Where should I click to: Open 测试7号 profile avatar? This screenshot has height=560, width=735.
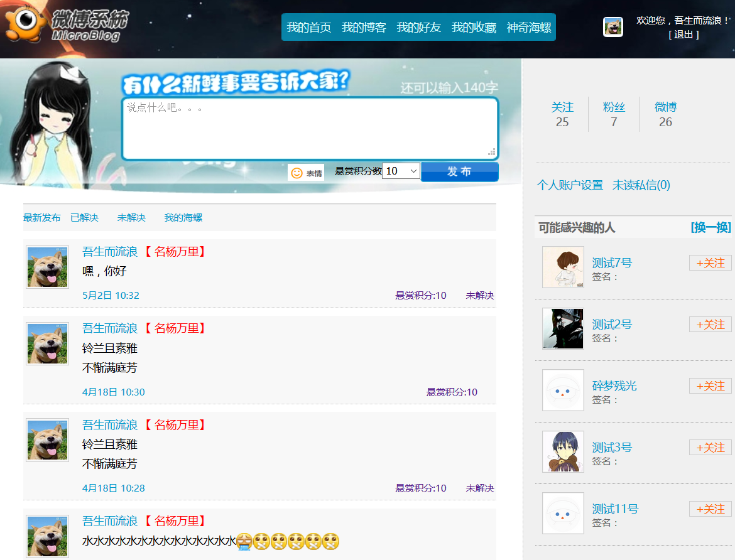[x=563, y=267]
